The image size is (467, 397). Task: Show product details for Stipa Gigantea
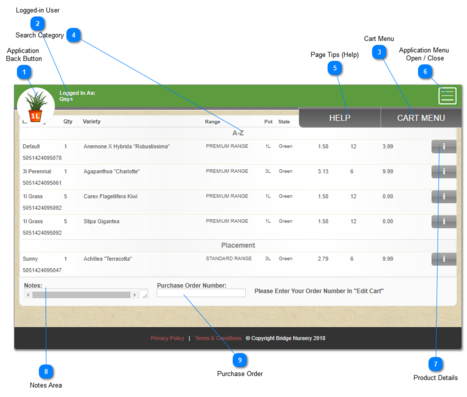444,222
